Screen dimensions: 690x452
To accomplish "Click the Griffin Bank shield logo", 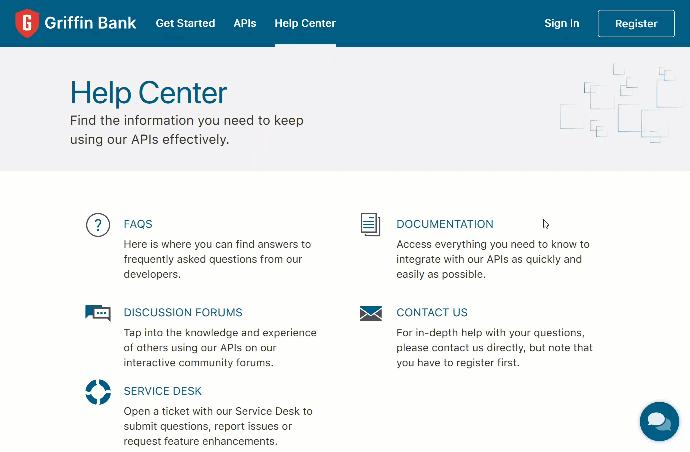I will (27, 23).
